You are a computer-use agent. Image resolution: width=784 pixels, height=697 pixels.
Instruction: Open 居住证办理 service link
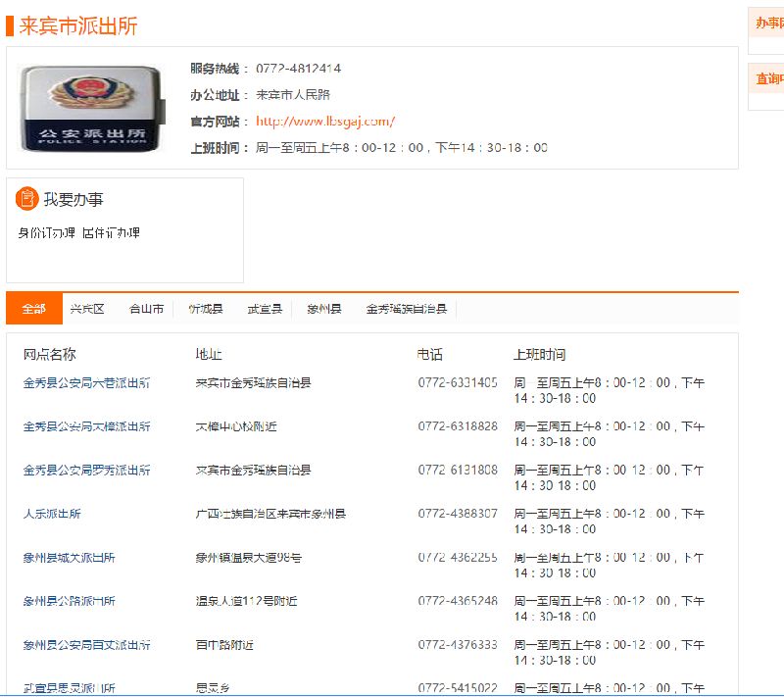click(x=111, y=233)
